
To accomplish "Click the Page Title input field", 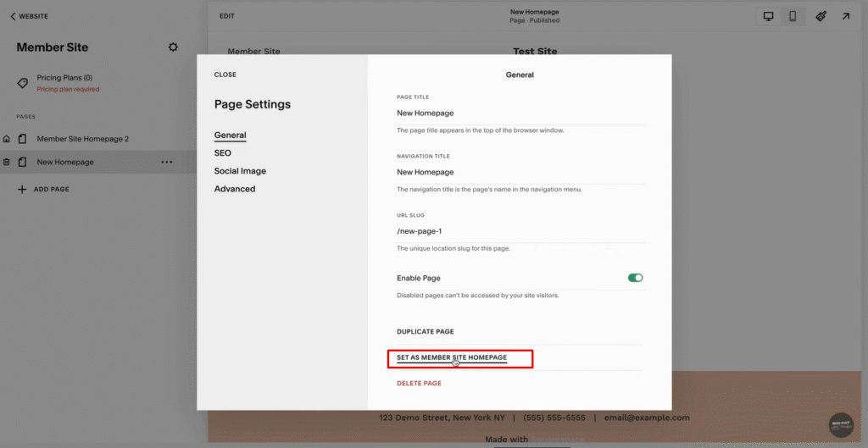I will [520, 113].
